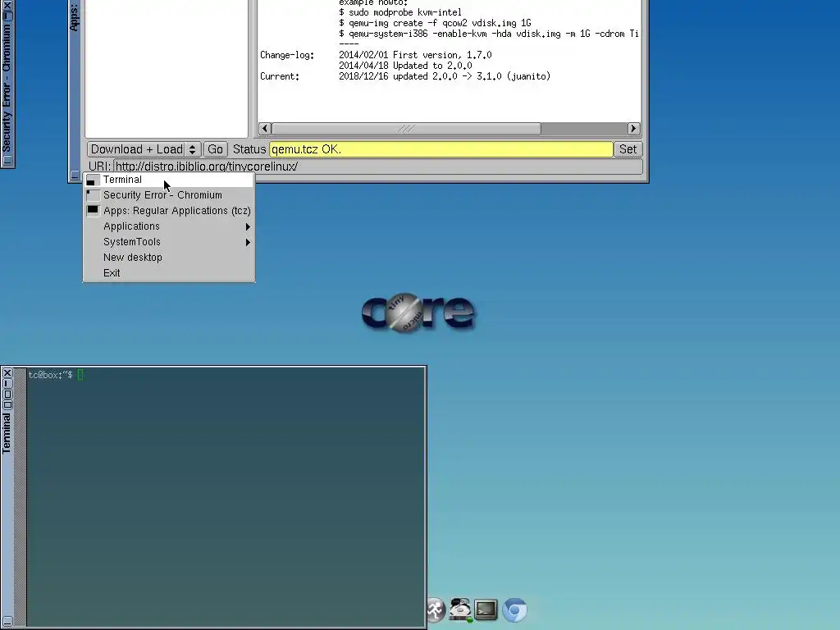Click the "sudo modprobe kvm-intel" line
The height and width of the screenshot is (630, 840).
[399, 12]
